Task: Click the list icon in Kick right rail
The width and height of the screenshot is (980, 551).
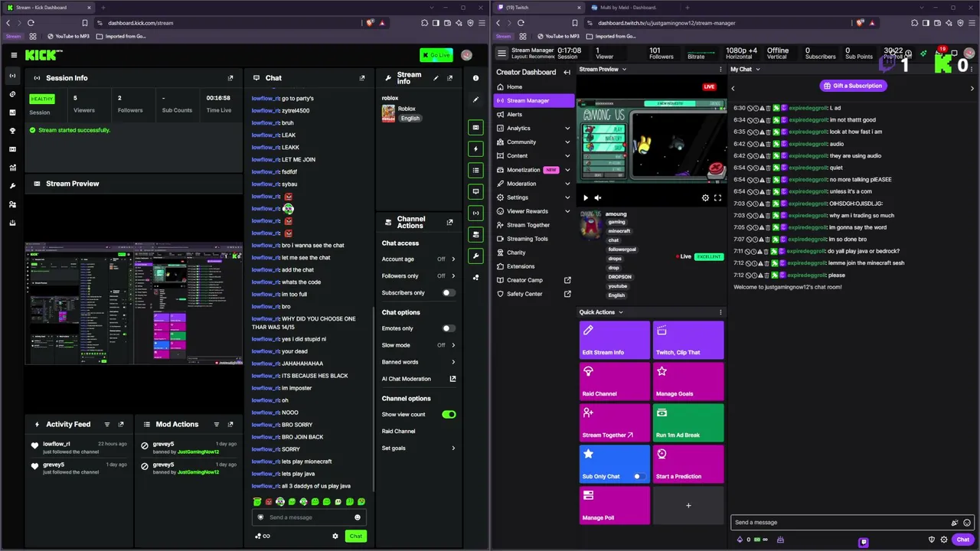Action: pos(475,170)
